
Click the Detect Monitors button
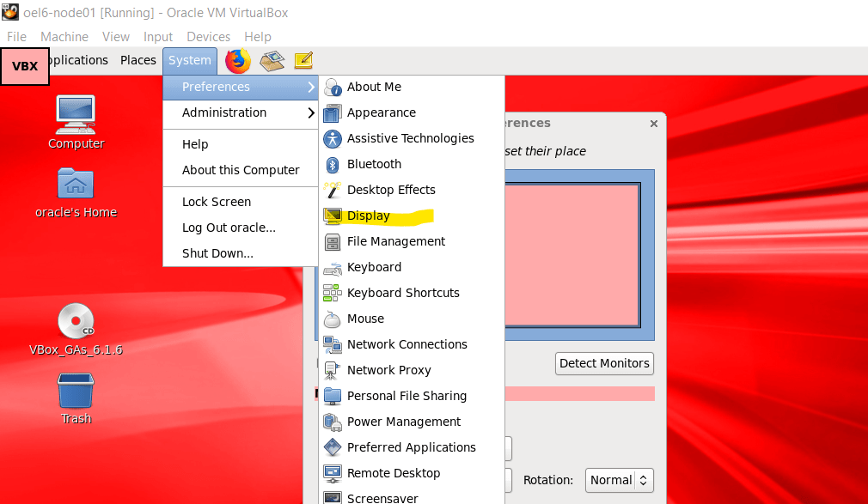click(604, 363)
